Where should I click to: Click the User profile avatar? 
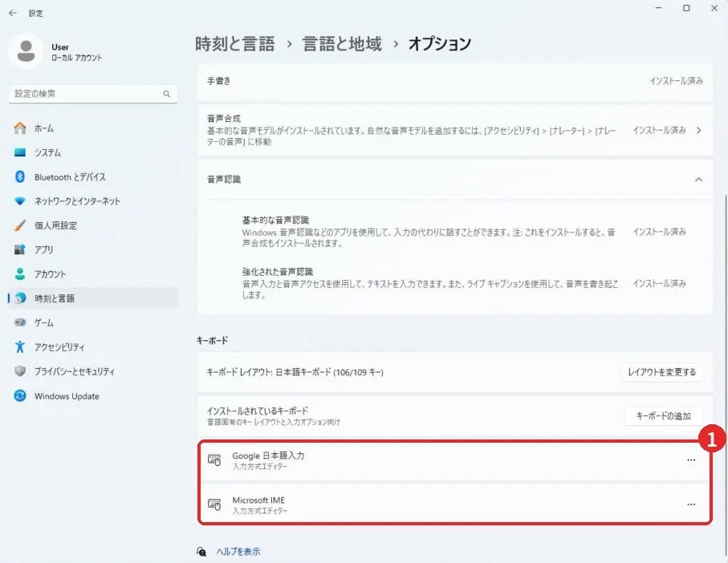pyautogui.click(x=26, y=51)
